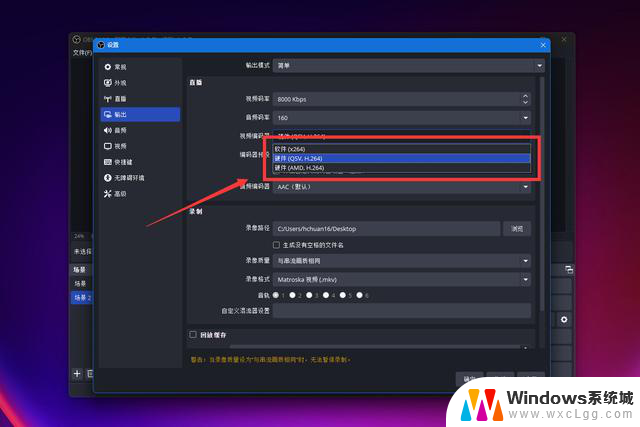Click the 确定 OK button
Viewport: 640px width, 427px height.
[469, 379]
